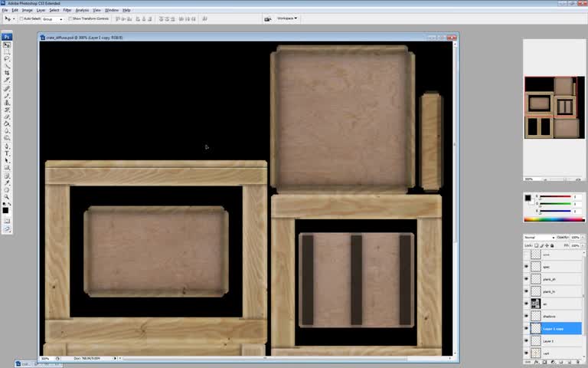Image resolution: width=588 pixels, height=368 pixels.
Task: Click the Navigator preview thumbnail
Action: (x=554, y=107)
